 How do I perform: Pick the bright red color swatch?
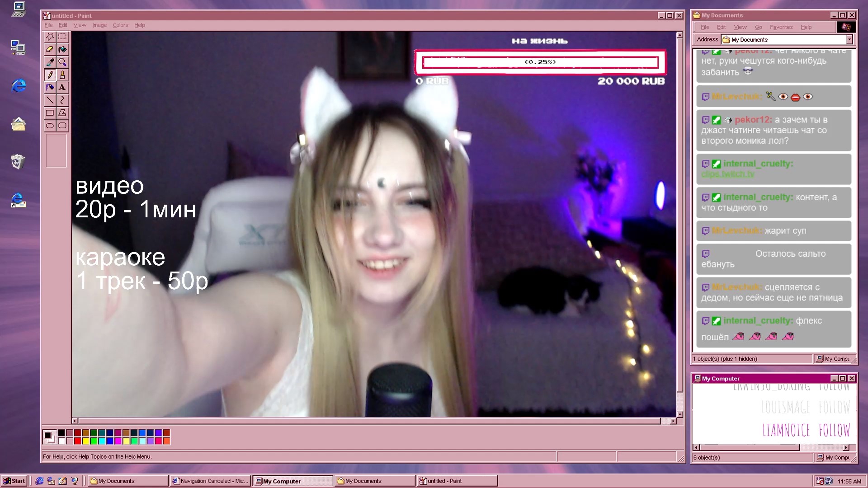pos(77,441)
